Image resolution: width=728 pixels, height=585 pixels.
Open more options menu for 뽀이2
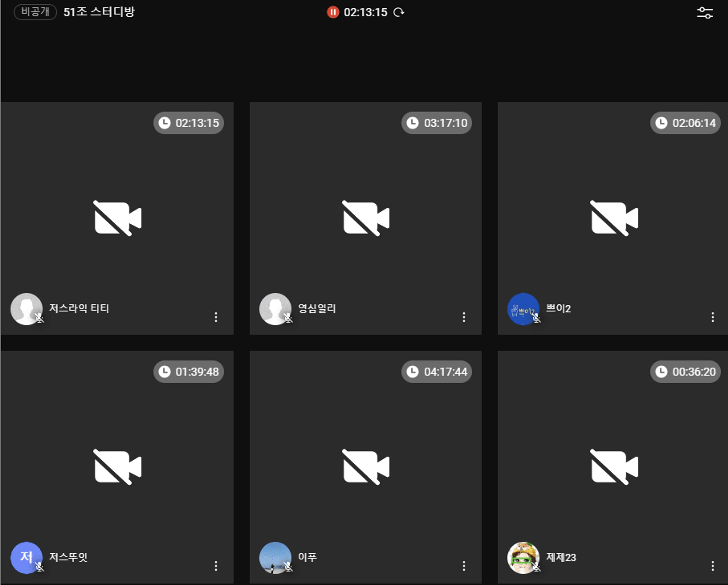pos(712,317)
